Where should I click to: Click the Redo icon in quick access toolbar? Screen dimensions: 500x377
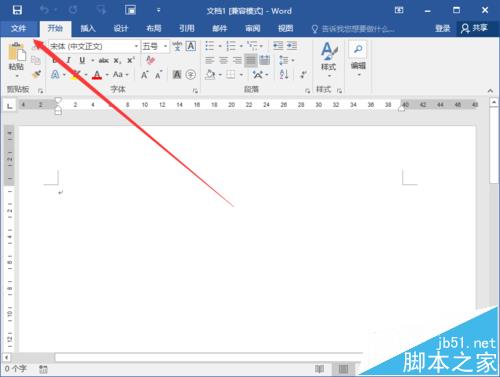(x=73, y=10)
